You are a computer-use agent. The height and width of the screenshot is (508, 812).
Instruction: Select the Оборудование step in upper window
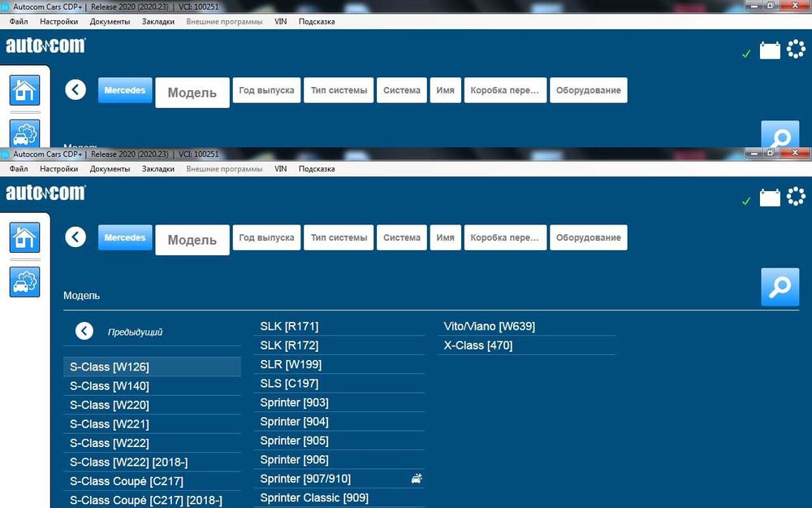588,90
